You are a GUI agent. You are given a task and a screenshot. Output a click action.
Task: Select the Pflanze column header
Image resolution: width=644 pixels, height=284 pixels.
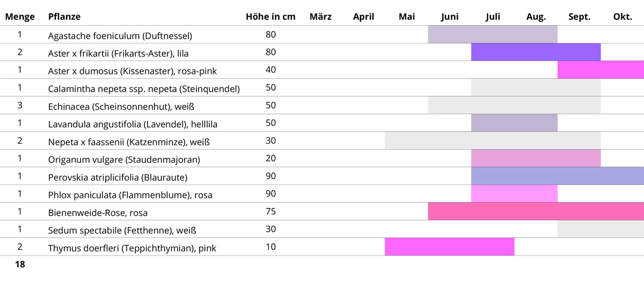coord(64,17)
